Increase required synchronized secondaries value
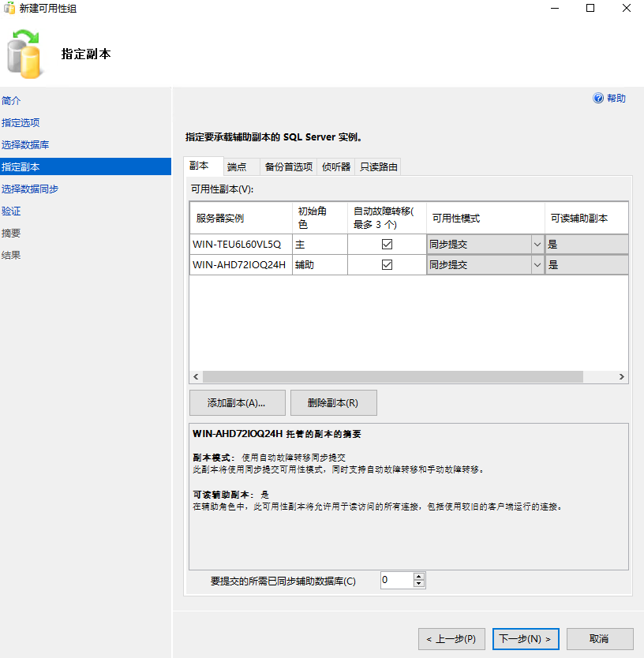The image size is (644, 658). coord(418,577)
